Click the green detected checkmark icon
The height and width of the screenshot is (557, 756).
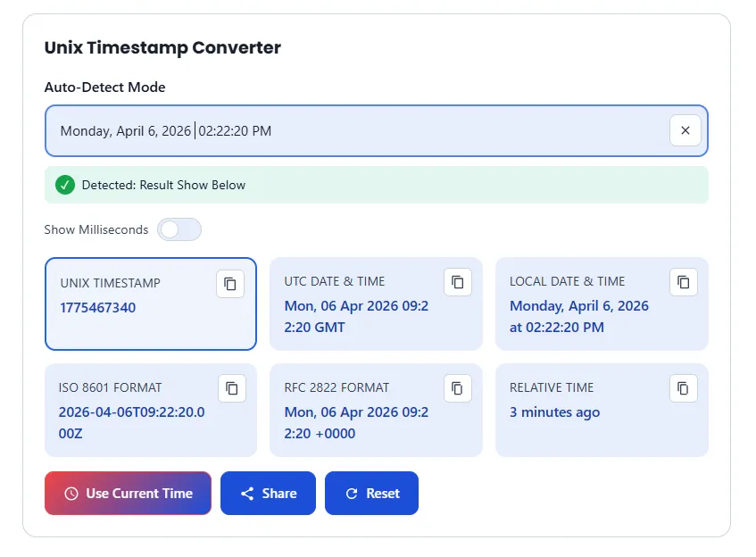(x=64, y=185)
